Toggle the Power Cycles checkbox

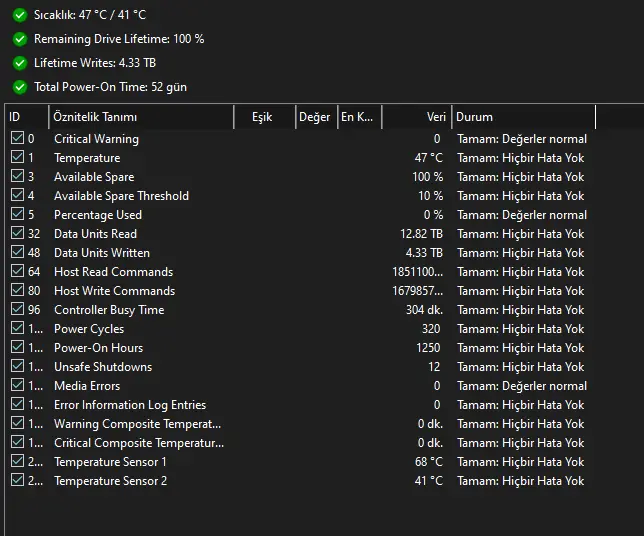17,327
